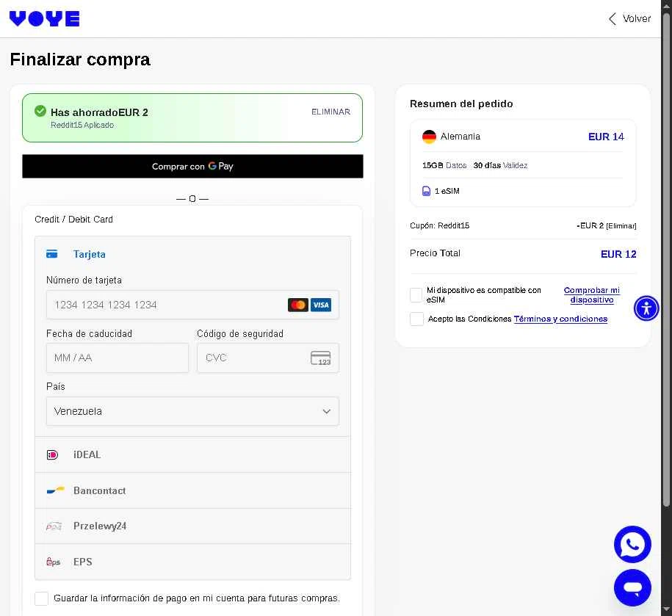This screenshot has height=616, width=672.
Task: Click the Alemania plan name
Action: (x=460, y=137)
